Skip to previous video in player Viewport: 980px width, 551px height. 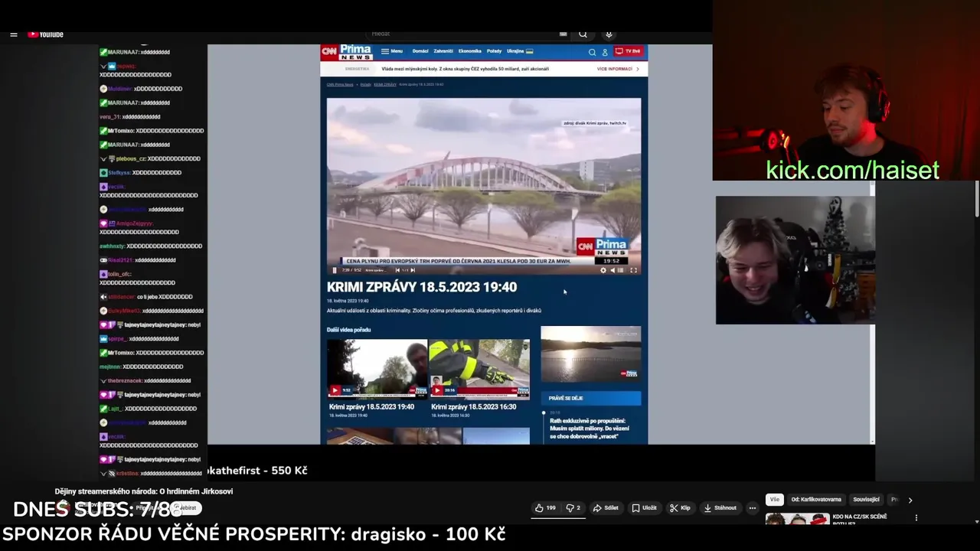click(x=397, y=270)
